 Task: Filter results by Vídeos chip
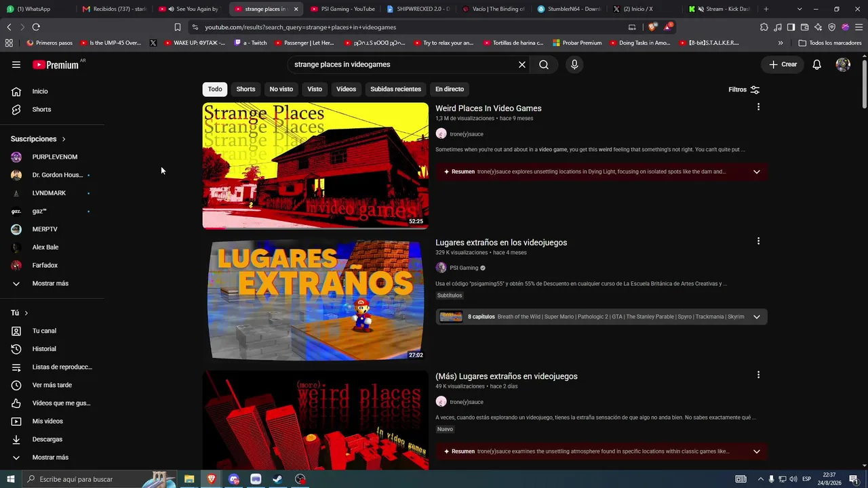346,89
